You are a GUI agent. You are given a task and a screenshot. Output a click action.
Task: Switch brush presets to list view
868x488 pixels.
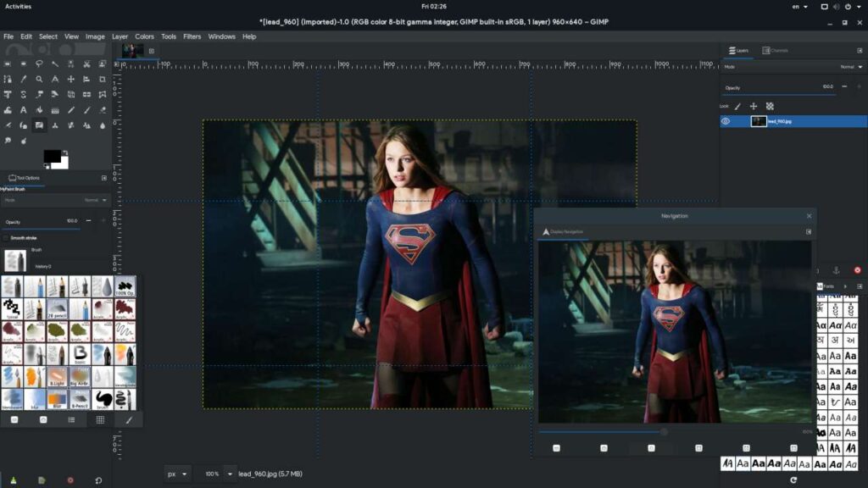pyautogui.click(x=71, y=420)
